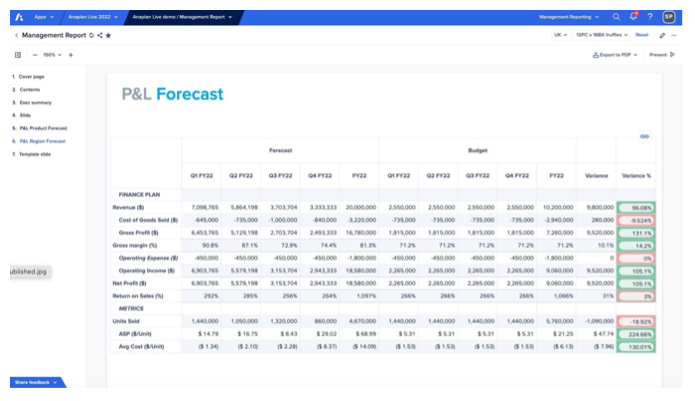The width and height of the screenshot is (695, 401).
Task: Click the help question mark icon
Action: click(x=650, y=17)
